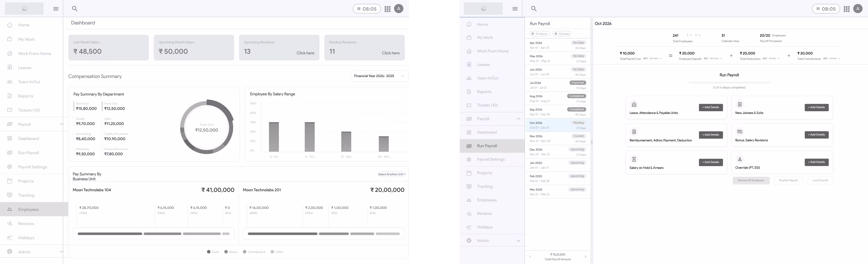Click the Salary on Hold hourglass icon
The height and width of the screenshot is (264, 868).
[x=634, y=159]
